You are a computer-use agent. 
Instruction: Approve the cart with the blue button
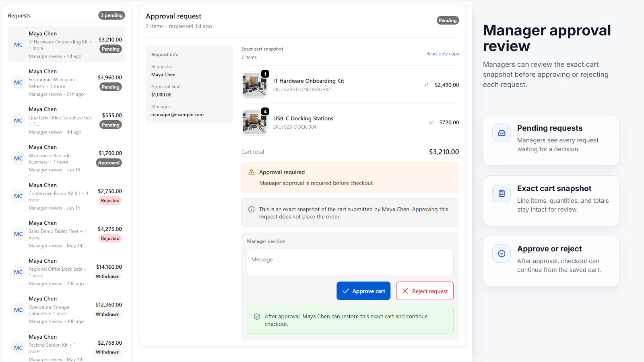pyautogui.click(x=363, y=291)
